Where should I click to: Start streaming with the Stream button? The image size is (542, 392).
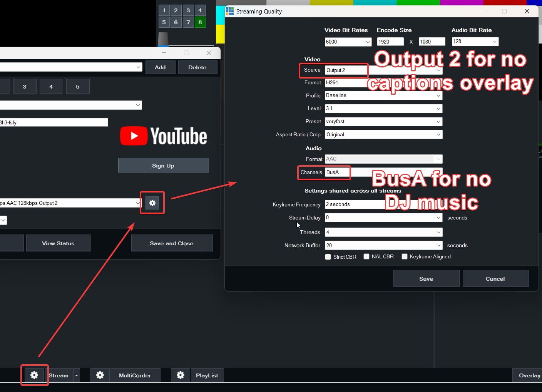[59, 375]
